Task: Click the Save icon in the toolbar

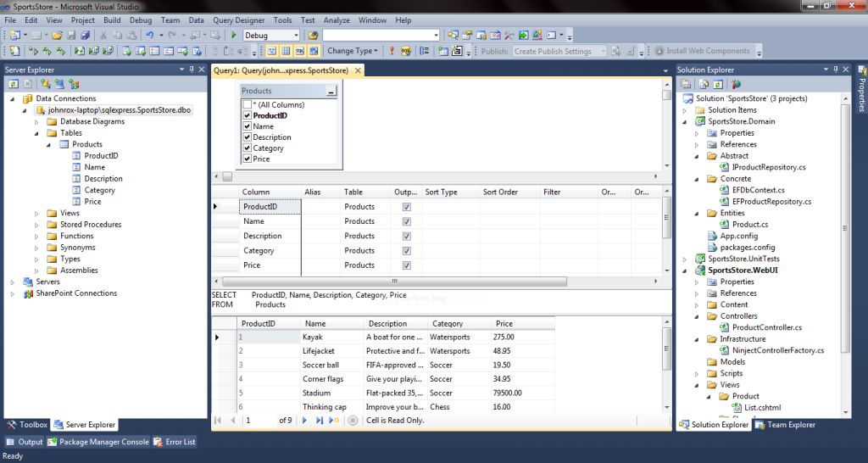Action: click(x=71, y=36)
